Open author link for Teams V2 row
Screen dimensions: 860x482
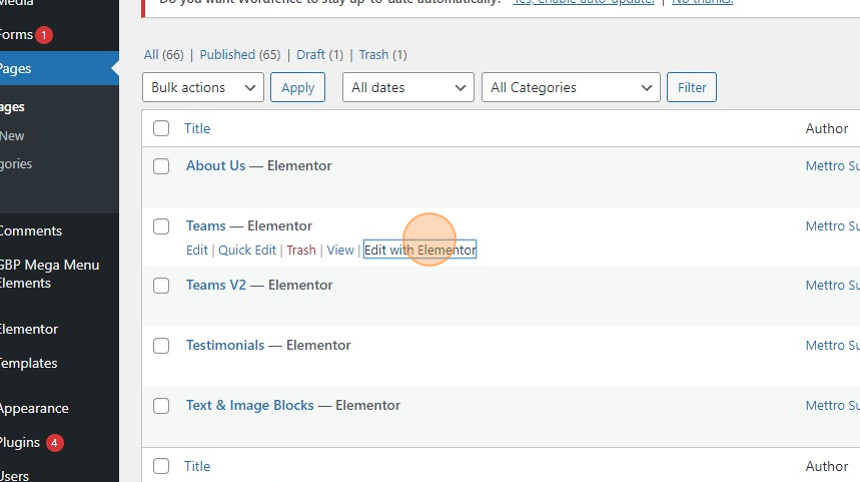(833, 285)
